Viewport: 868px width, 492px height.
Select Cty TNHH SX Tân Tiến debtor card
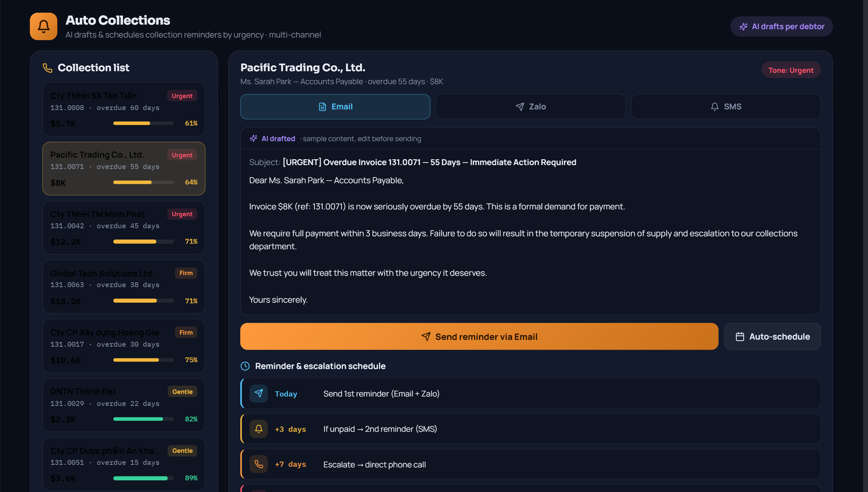tap(124, 109)
